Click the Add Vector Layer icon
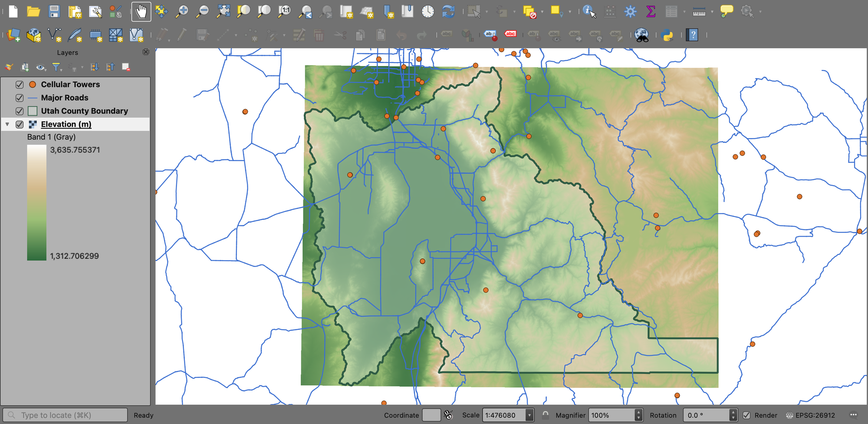This screenshot has height=424, width=868. 54,35
